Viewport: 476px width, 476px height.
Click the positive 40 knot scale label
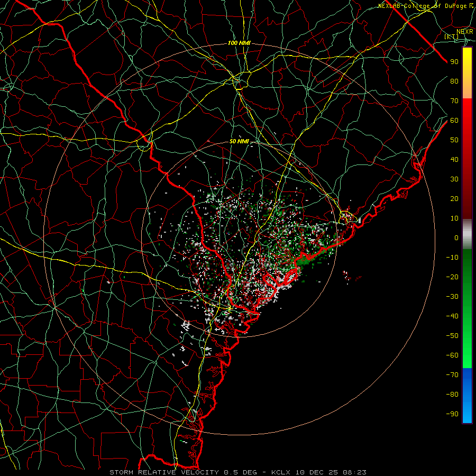point(454,159)
